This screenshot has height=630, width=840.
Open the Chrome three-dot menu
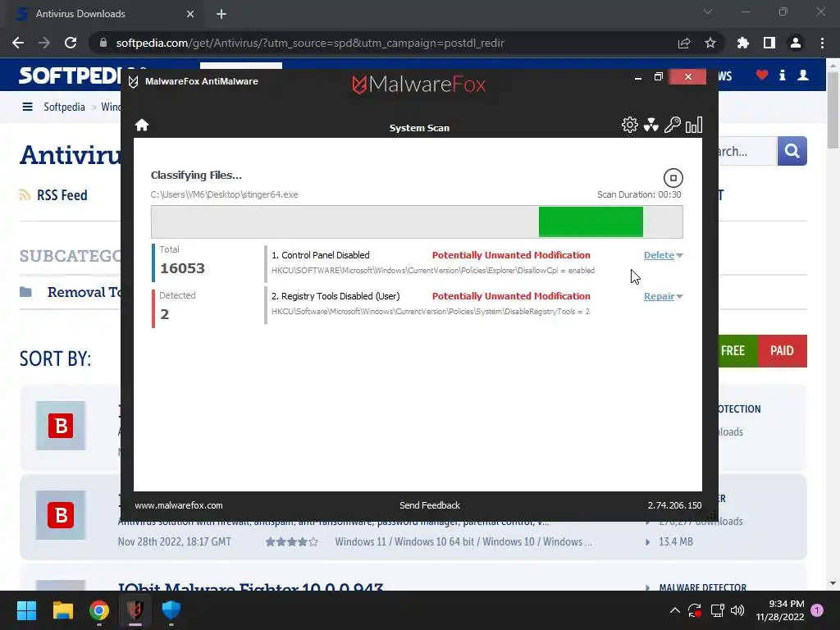[822, 43]
